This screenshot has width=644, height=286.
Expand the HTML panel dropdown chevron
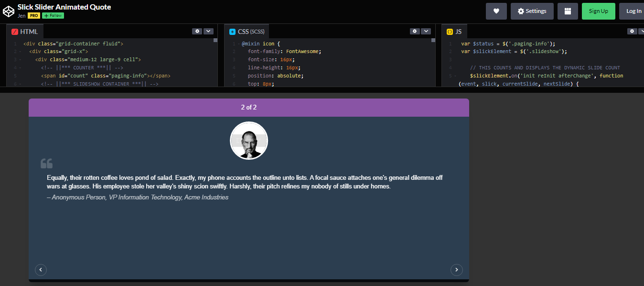pyautogui.click(x=208, y=31)
